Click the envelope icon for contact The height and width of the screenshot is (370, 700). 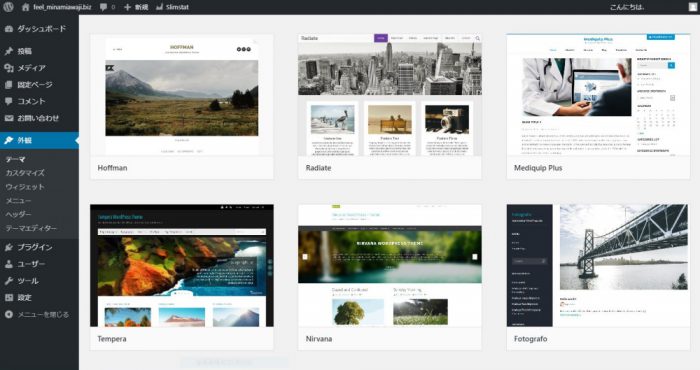click(x=8, y=118)
